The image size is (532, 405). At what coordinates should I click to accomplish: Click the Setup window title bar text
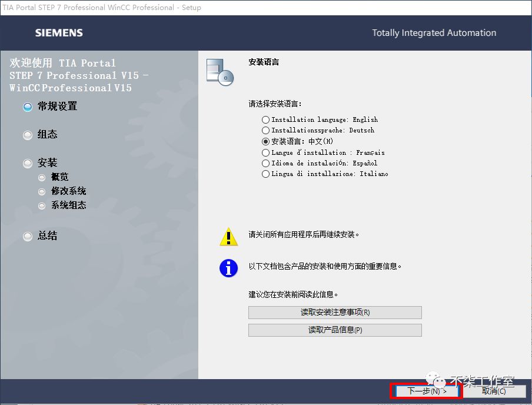point(102,8)
